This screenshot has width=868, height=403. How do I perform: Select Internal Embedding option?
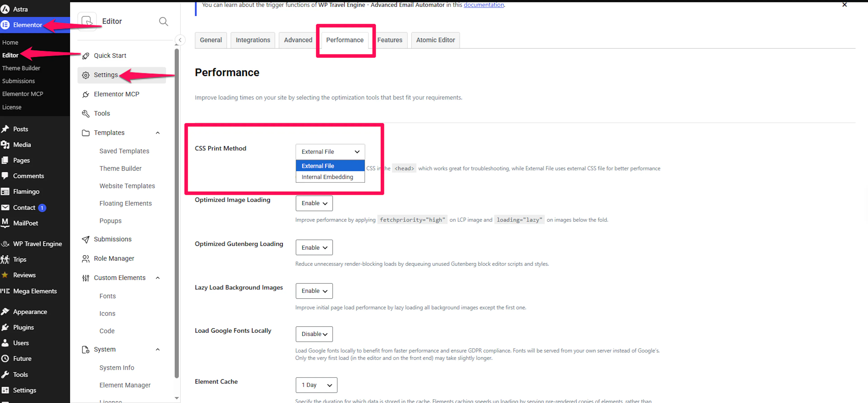330,177
